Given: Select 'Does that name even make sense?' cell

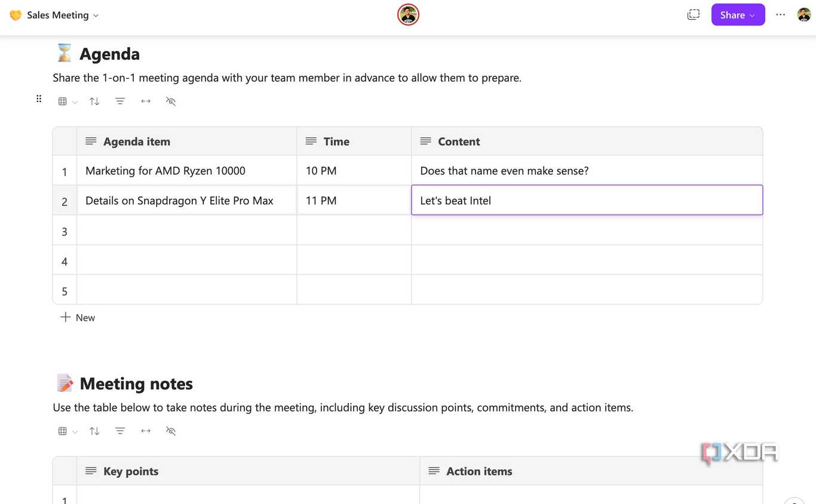Looking at the screenshot, I should 587,171.
